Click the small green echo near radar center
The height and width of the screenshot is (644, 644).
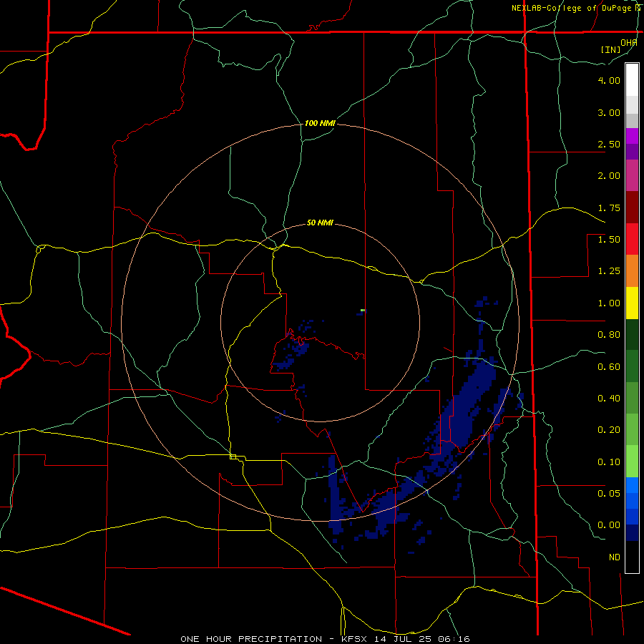coord(363,310)
